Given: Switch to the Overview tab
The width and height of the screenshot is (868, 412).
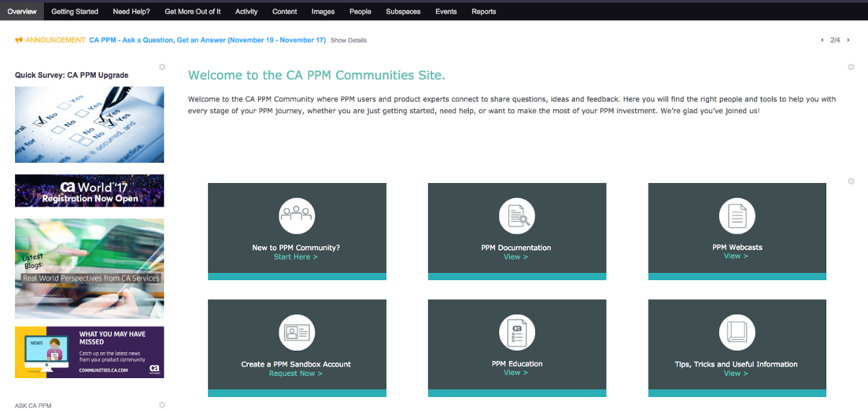Looking at the screenshot, I should (x=22, y=12).
